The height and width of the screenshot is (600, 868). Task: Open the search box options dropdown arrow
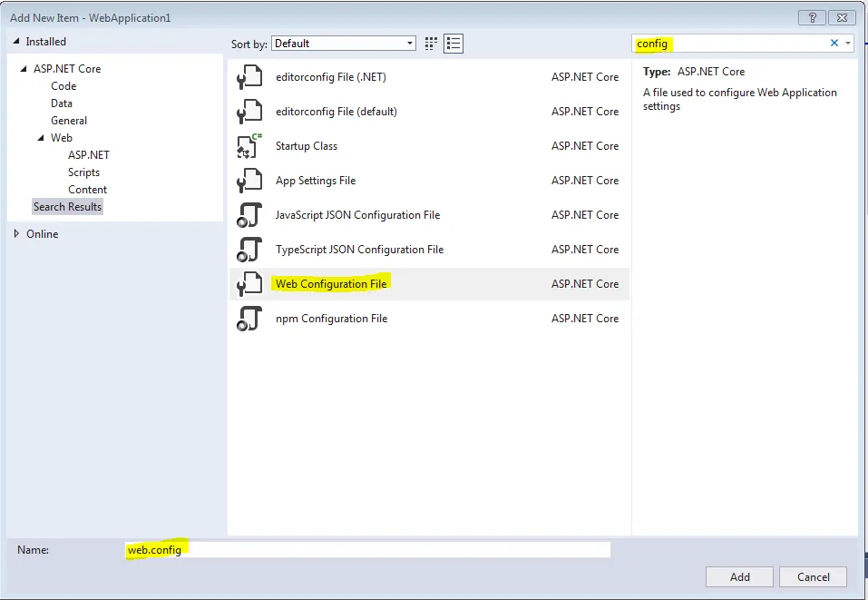coord(847,44)
